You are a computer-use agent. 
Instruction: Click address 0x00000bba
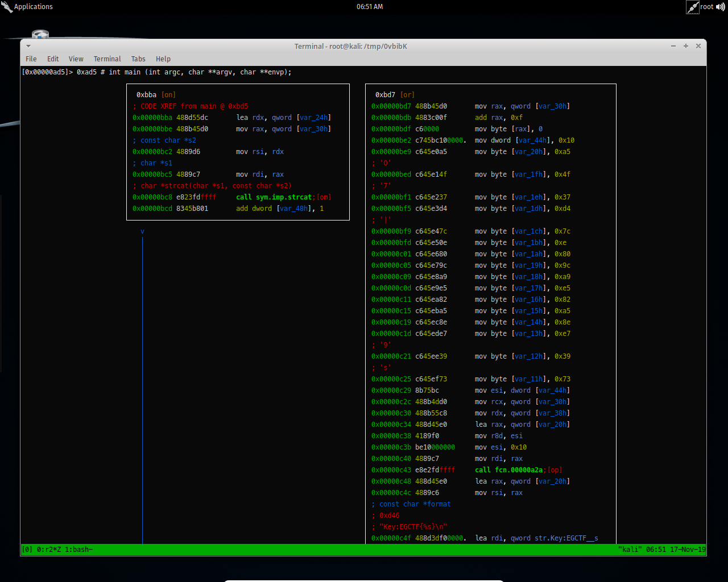pos(152,118)
